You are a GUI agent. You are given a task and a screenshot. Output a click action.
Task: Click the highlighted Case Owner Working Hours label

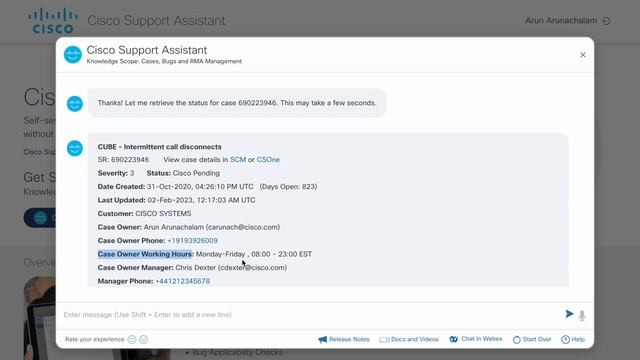pos(144,254)
